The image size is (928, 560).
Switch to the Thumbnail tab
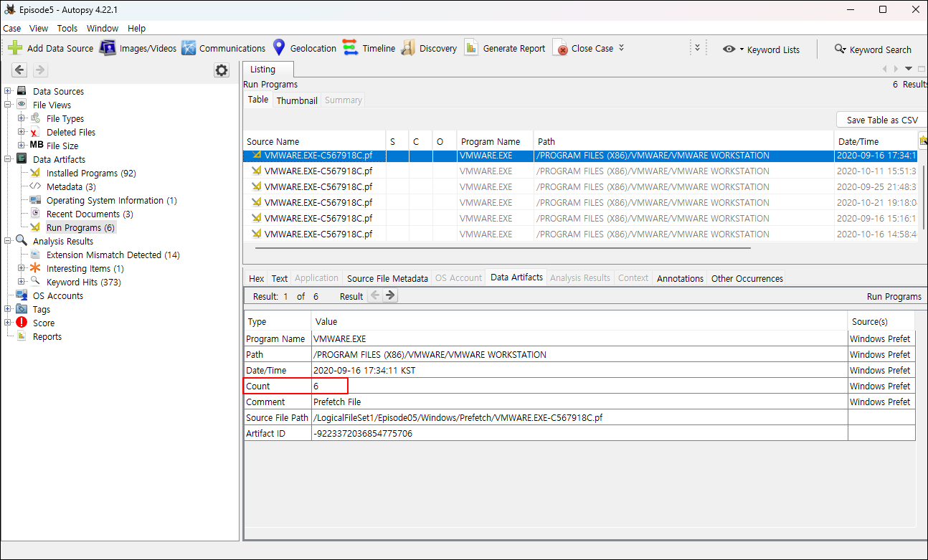tap(297, 100)
